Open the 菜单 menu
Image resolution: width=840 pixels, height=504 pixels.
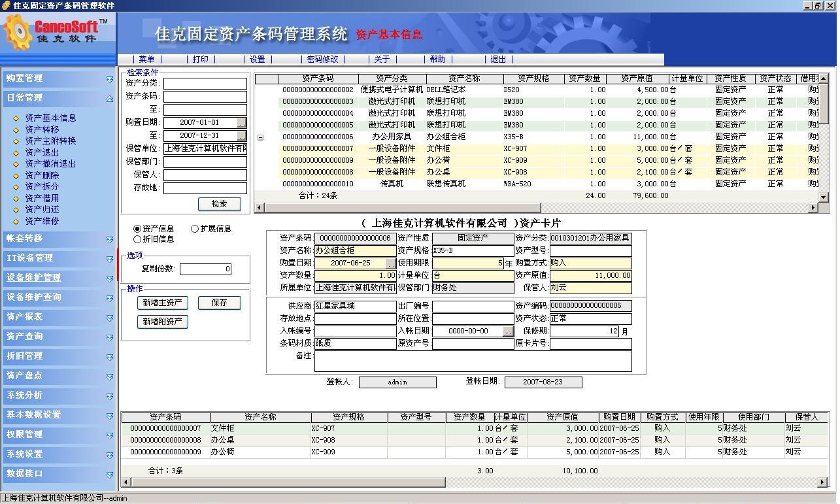(x=146, y=59)
